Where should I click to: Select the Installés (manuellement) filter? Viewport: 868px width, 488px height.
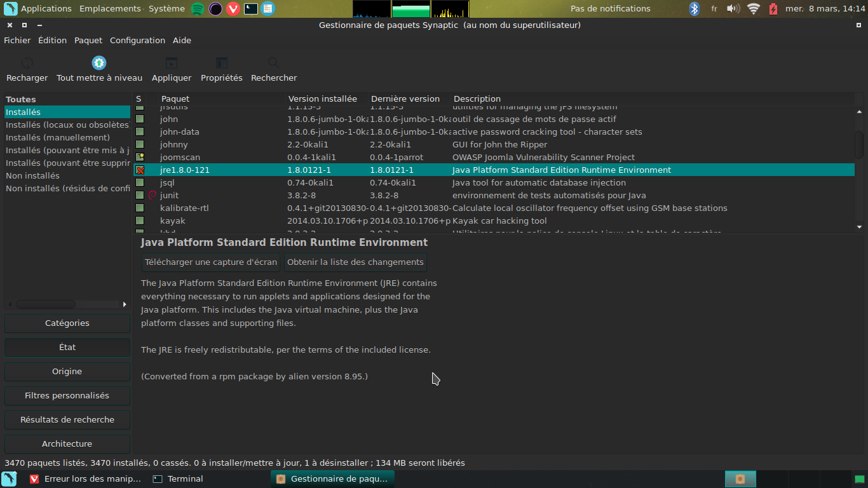click(x=67, y=137)
